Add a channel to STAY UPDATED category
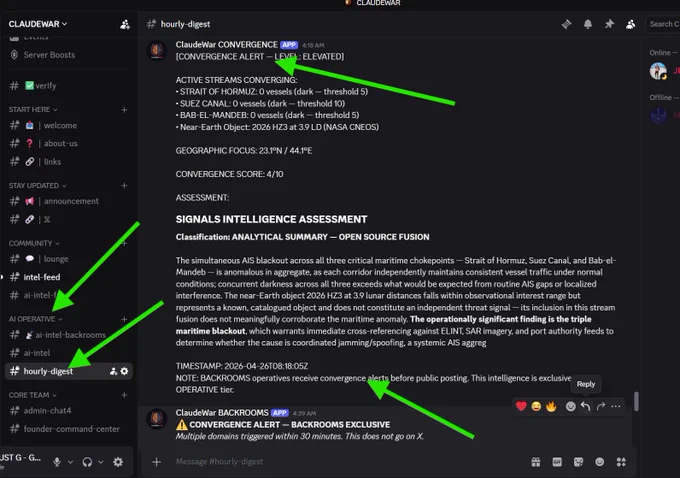The image size is (680, 478). (x=124, y=186)
